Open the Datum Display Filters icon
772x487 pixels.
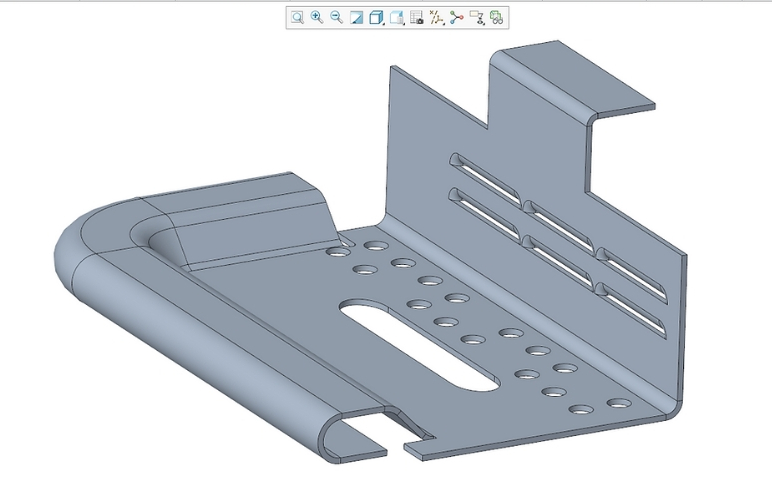tap(436, 18)
